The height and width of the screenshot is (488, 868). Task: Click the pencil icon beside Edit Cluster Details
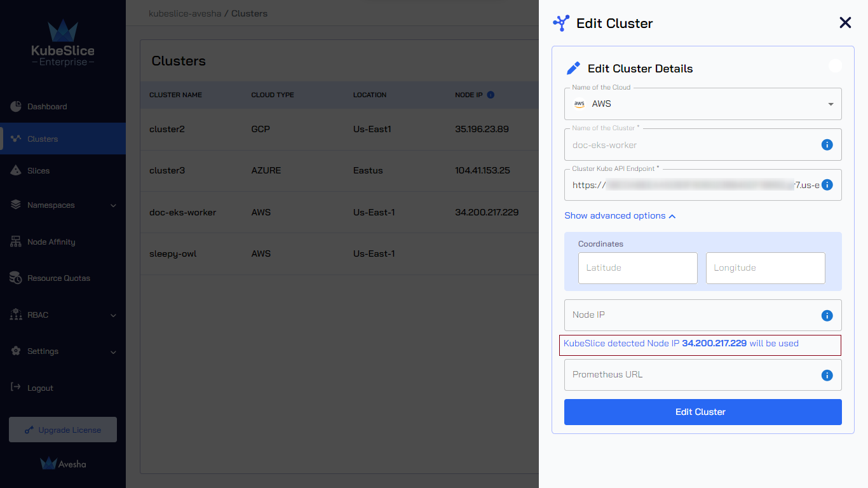click(573, 68)
